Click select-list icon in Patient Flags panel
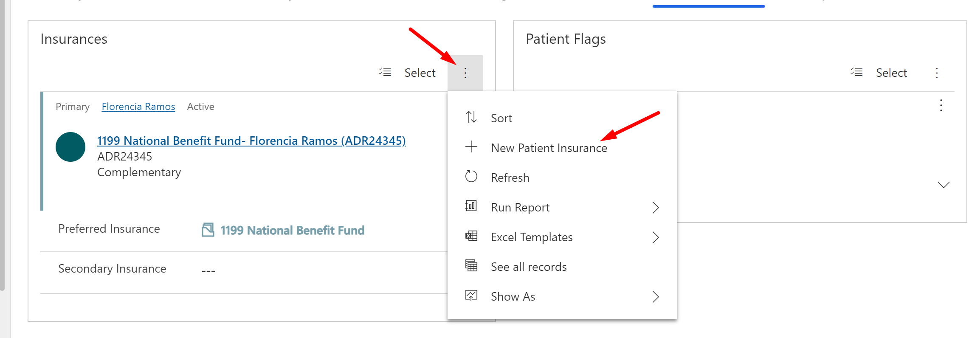Image resolution: width=980 pixels, height=338 pixels. point(856,72)
